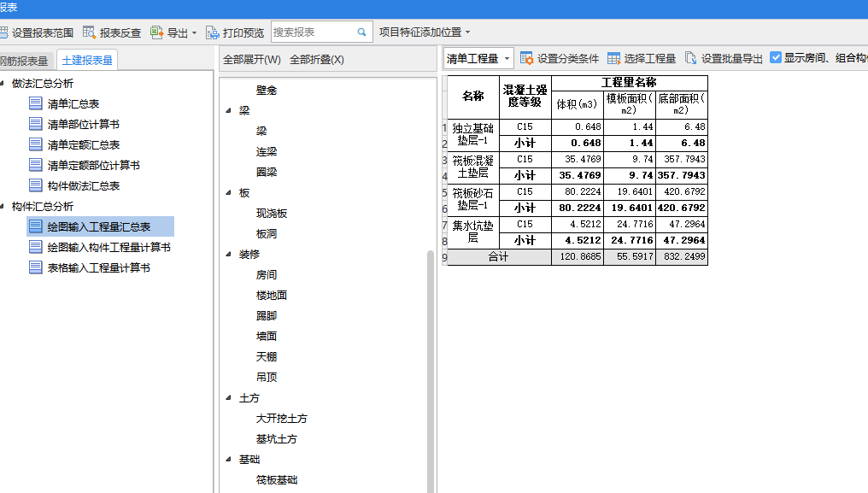Viewport: 868px width, 493px height.
Task: Select 圈梁 in the component list
Action: (x=267, y=172)
